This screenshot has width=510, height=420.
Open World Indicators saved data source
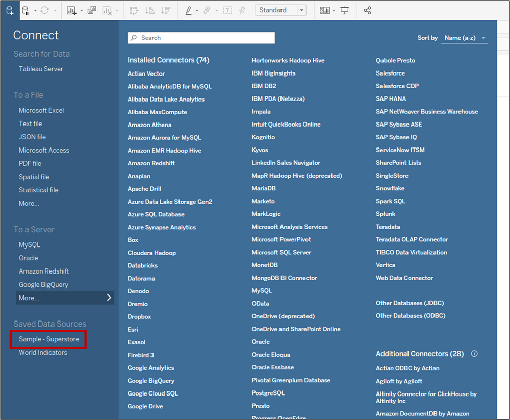pos(43,353)
